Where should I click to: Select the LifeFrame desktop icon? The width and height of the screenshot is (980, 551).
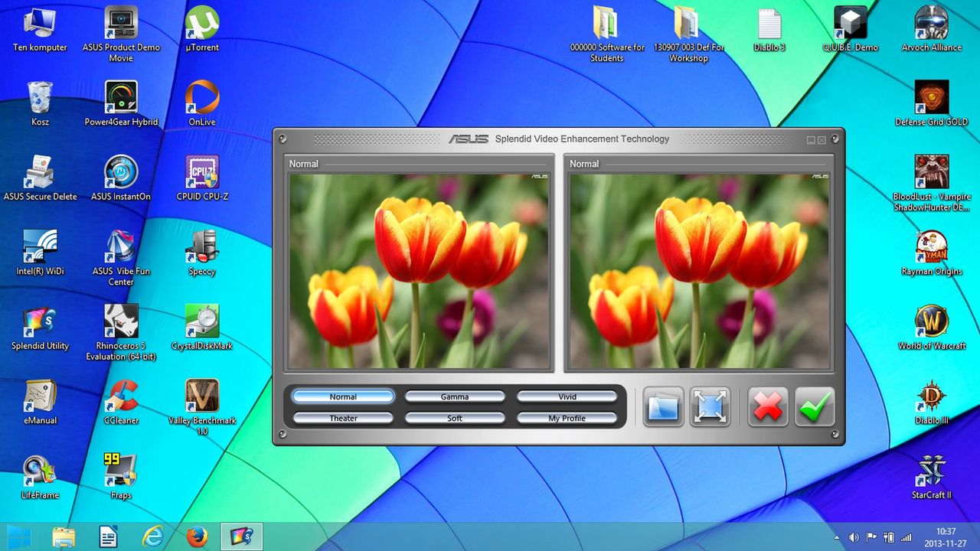click(x=40, y=477)
